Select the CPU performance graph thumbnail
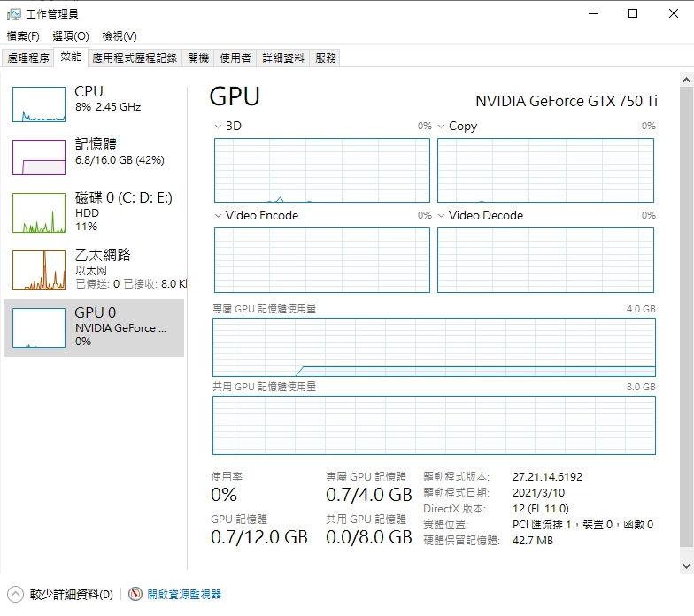Image resolution: width=694 pixels, height=616 pixels. click(x=39, y=104)
